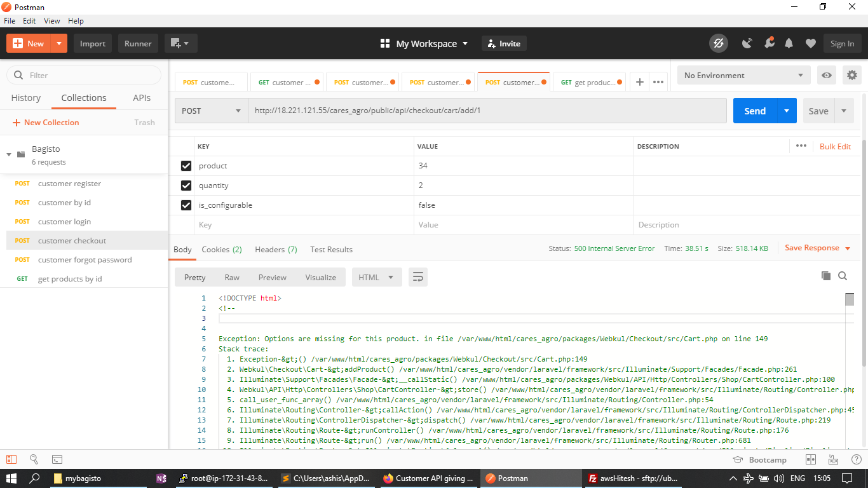The width and height of the screenshot is (868, 488).
Task: Click the request URL field
Action: [x=487, y=111]
